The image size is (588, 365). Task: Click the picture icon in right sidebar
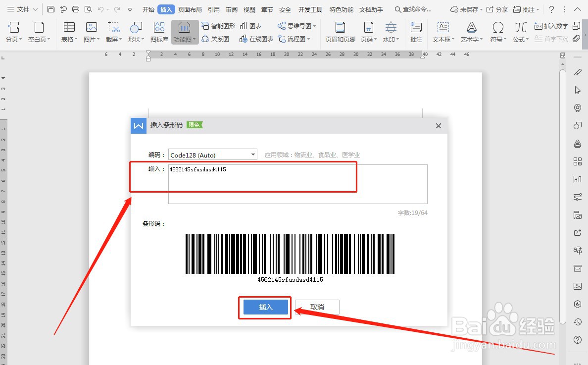[578, 286]
